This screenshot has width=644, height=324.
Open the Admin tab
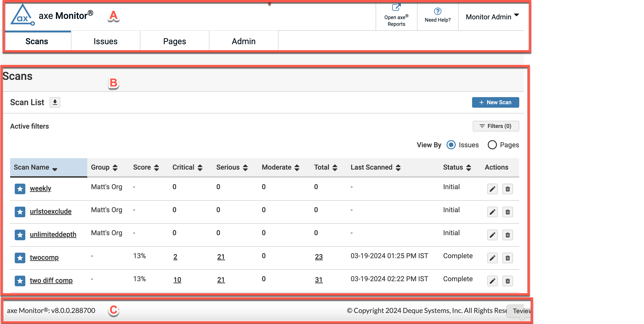[x=244, y=41]
